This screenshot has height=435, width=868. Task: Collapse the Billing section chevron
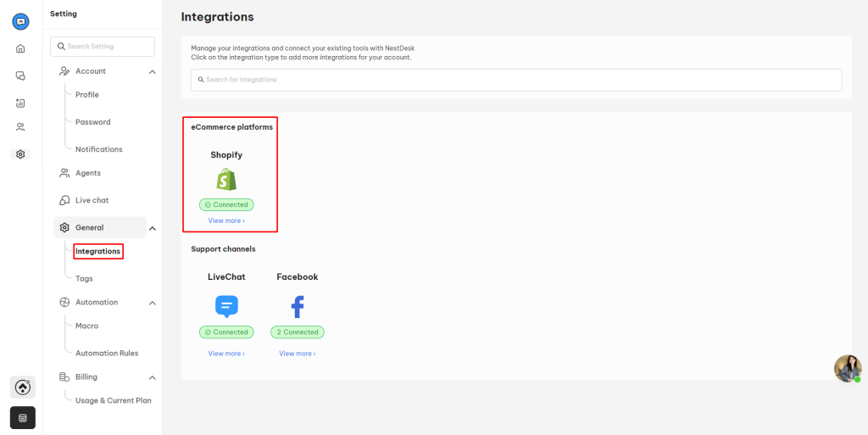153,378
